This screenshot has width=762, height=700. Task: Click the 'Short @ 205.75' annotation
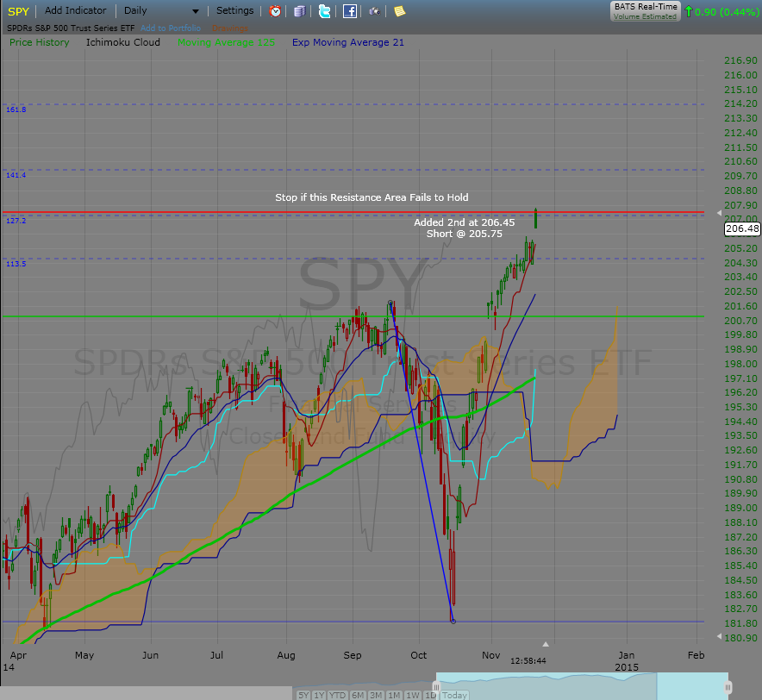coord(464,234)
